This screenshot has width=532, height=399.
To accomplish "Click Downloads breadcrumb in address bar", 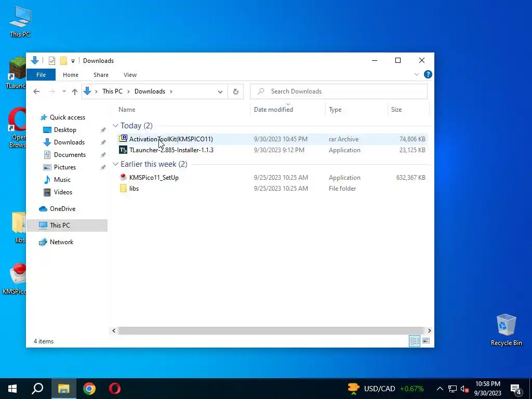I will [150, 91].
